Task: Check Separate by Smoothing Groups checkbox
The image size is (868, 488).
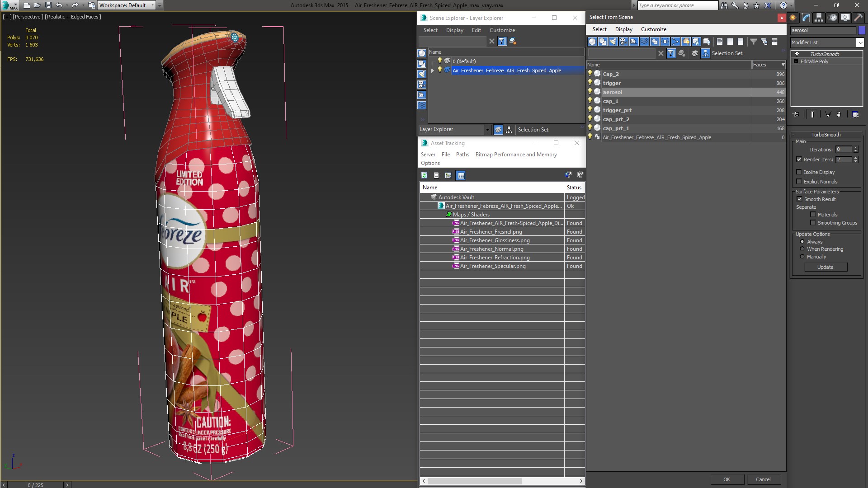Action: pos(813,223)
